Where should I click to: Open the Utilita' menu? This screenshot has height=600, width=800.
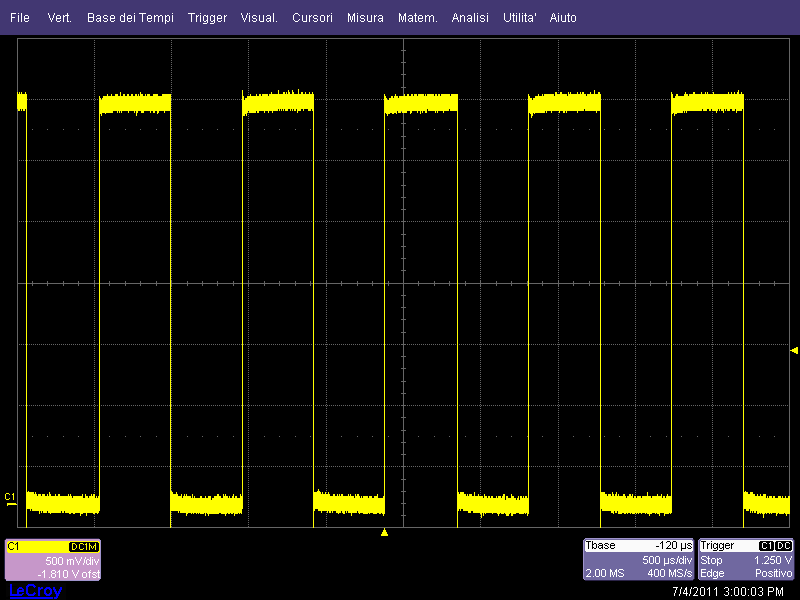click(x=519, y=18)
